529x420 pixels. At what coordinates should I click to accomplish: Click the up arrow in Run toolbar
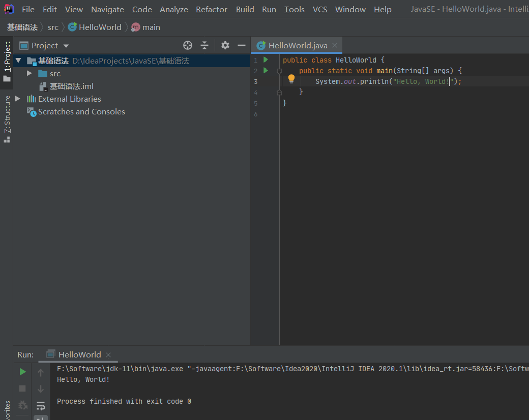[41, 372]
